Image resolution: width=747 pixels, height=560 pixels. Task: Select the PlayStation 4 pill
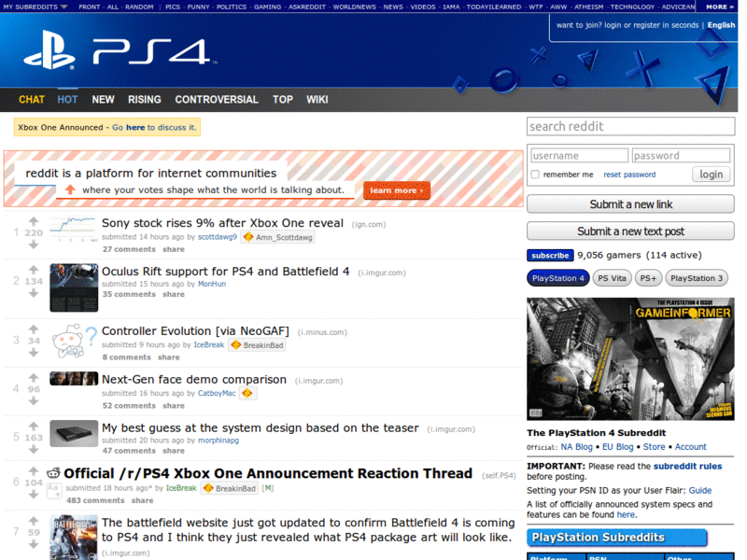click(x=557, y=278)
